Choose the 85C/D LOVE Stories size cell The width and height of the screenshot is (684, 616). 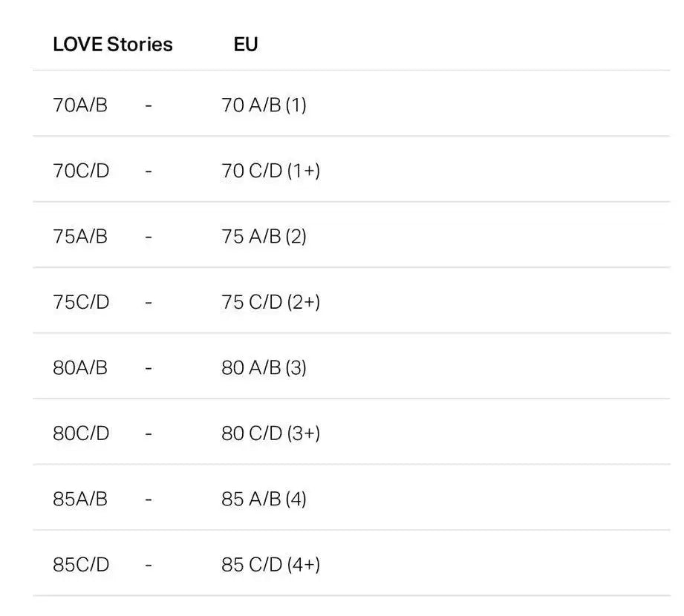click(81, 565)
